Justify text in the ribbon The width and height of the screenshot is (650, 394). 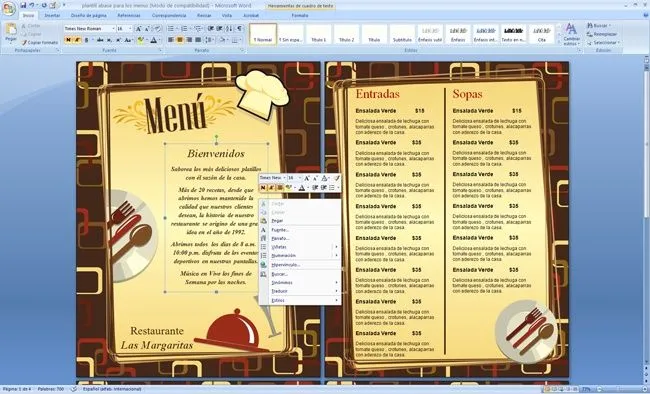coord(198,40)
